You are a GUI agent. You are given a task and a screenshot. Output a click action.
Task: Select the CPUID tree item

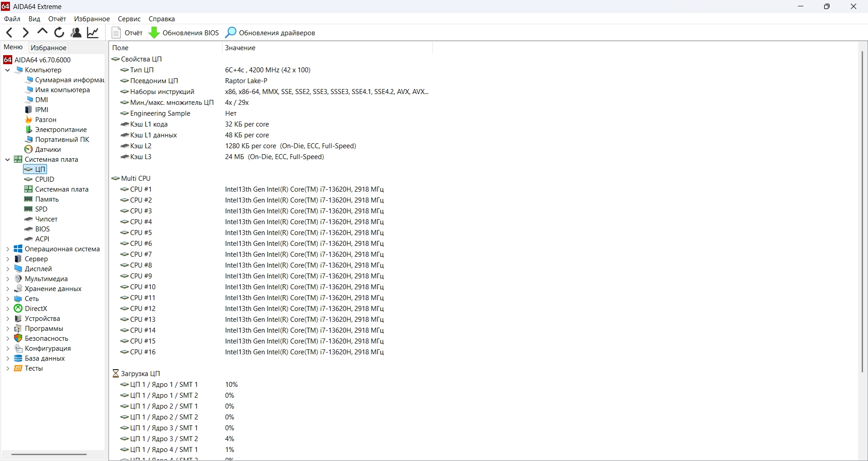(39, 179)
